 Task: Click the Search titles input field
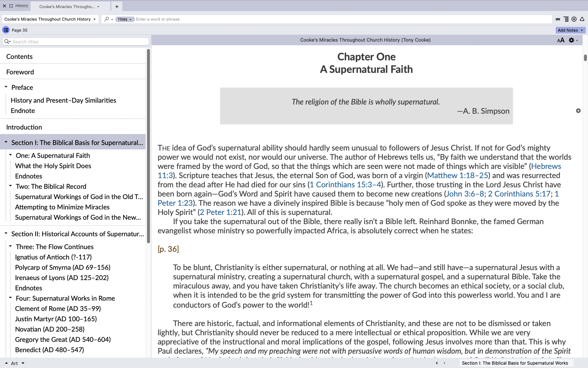tap(76, 42)
